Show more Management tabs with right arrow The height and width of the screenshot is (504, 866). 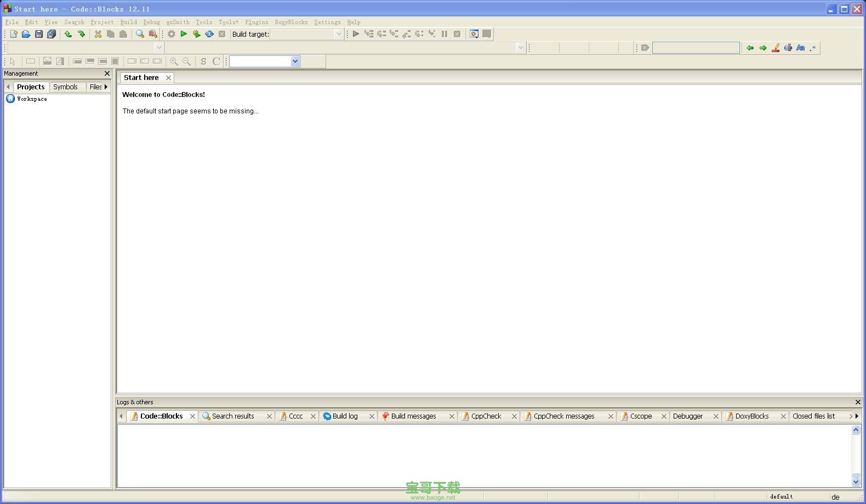[106, 87]
